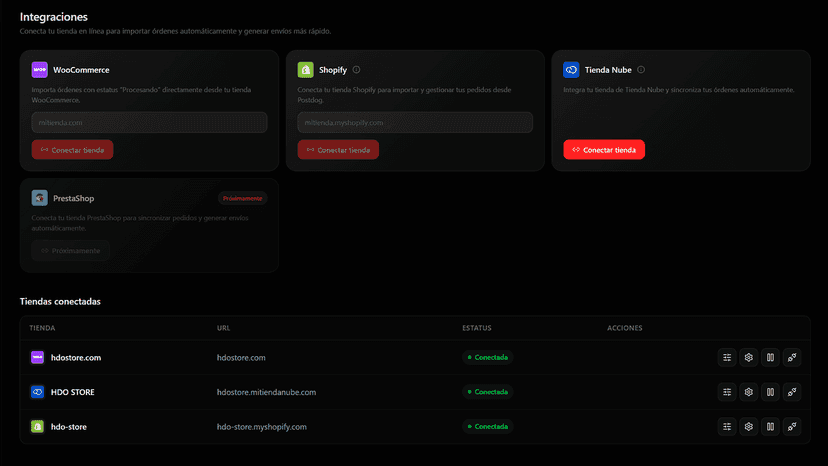The height and width of the screenshot is (466, 828).
Task: Pause sync for hdo-store Shopify store
Action: (770, 426)
